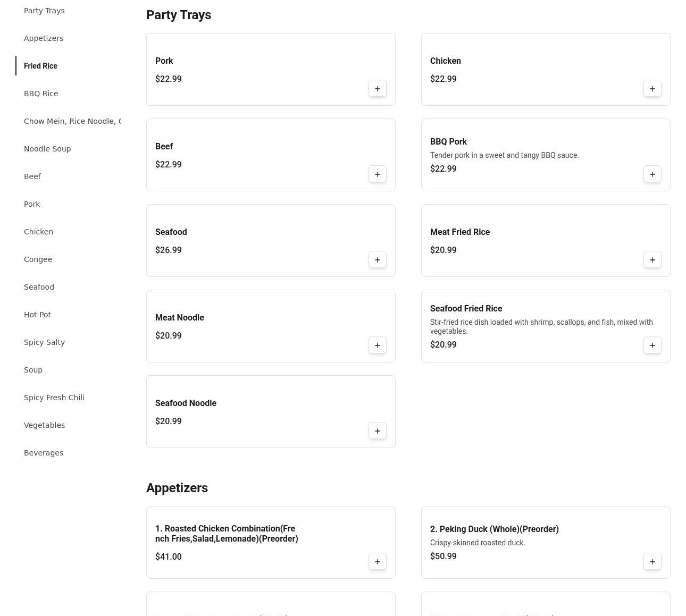
Task: Add Chicken party tray with plus button
Action: [x=652, y=89]
